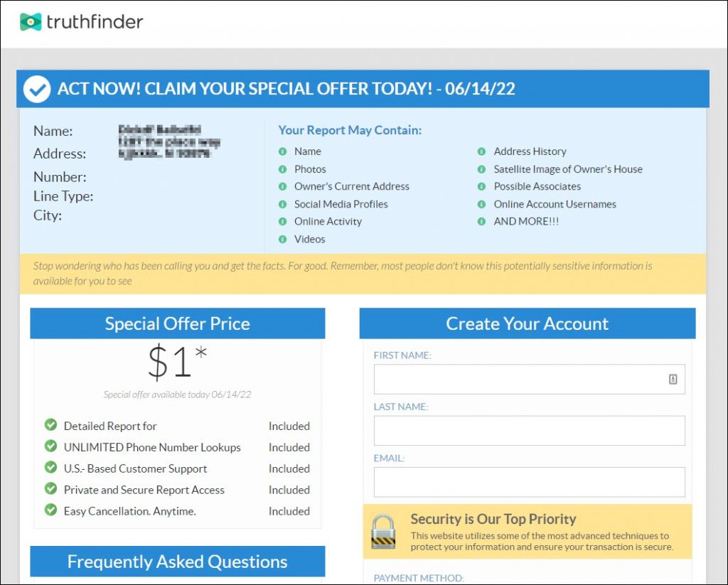
Task: Click the 'Online Account Usernames' text
Action: (555, 204)
